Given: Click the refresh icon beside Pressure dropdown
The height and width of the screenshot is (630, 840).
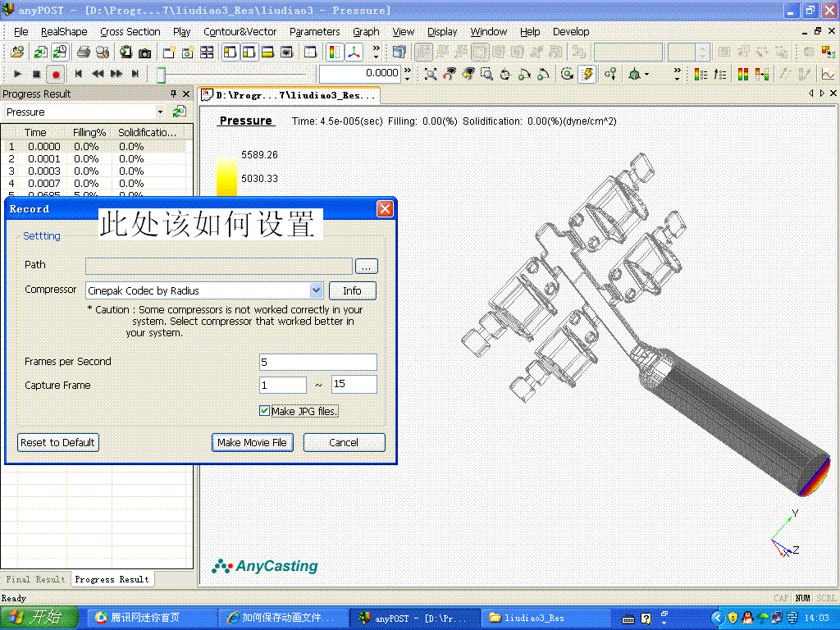Looking at the screenshot, I should click(x=179, y=112).
